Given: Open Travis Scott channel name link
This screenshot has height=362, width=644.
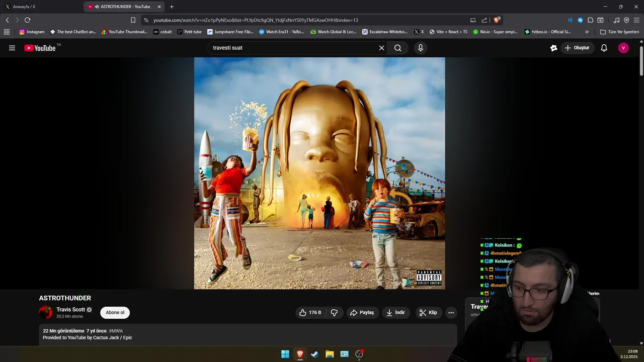Looking at the screenshot, I should (70, 310).
